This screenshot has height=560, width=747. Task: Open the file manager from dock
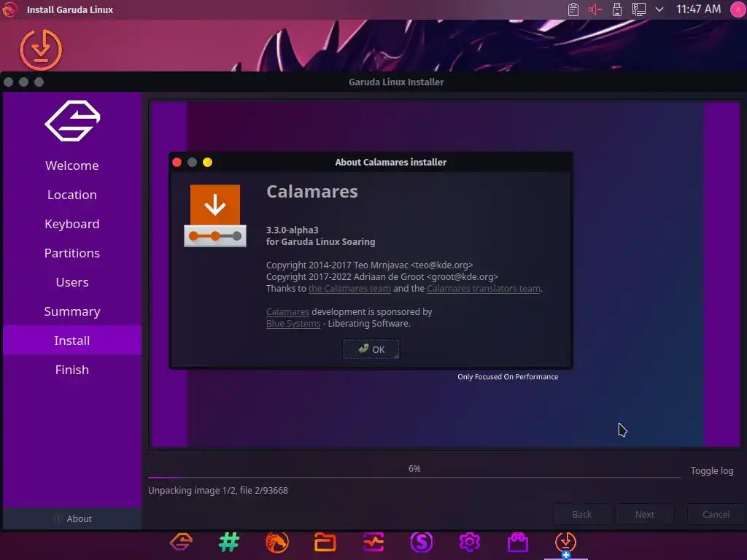click(x=325, y=542)
